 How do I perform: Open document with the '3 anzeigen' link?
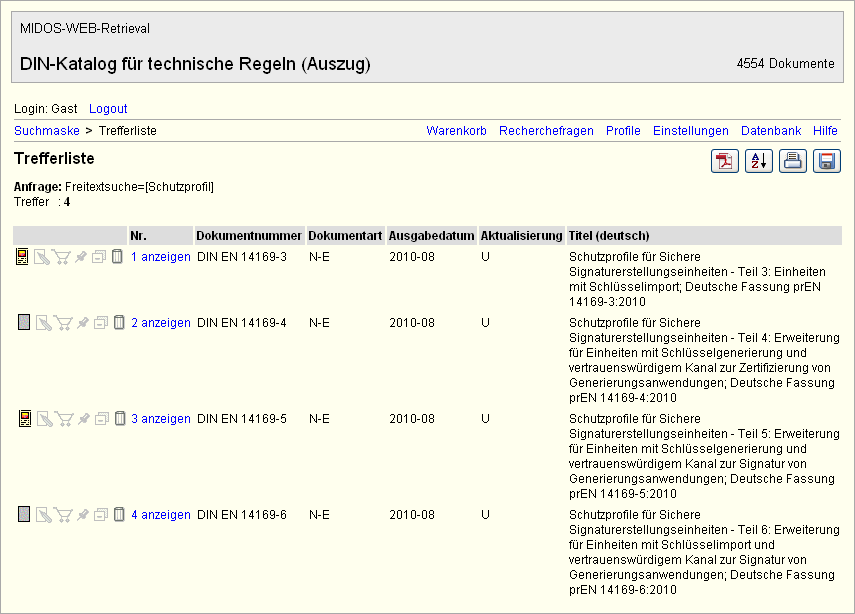click(x=160, y=419)
